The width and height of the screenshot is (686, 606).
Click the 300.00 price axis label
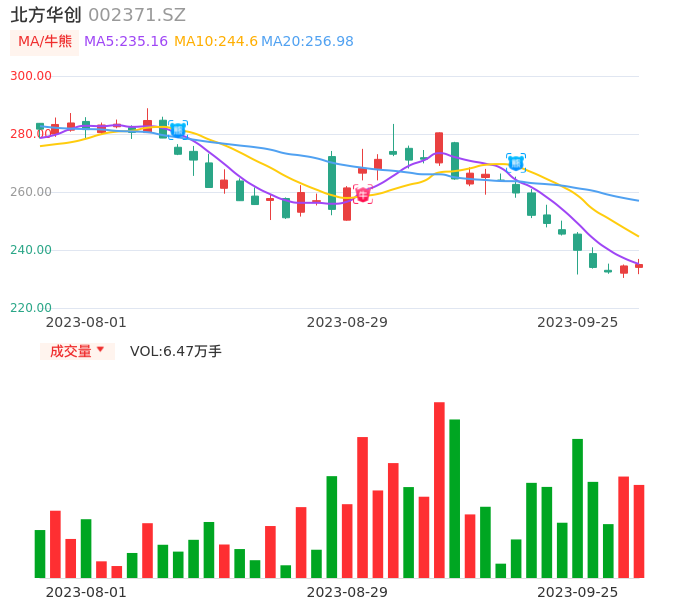click(x=31, y=76)
